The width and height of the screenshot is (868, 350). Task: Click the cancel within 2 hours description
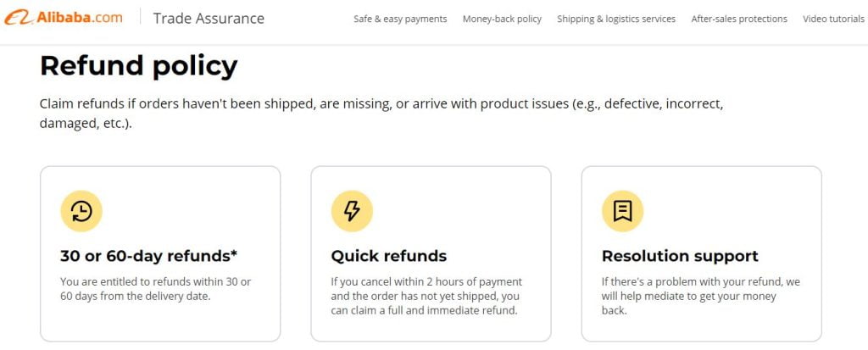pyautogui.click(x=426, y=296)
